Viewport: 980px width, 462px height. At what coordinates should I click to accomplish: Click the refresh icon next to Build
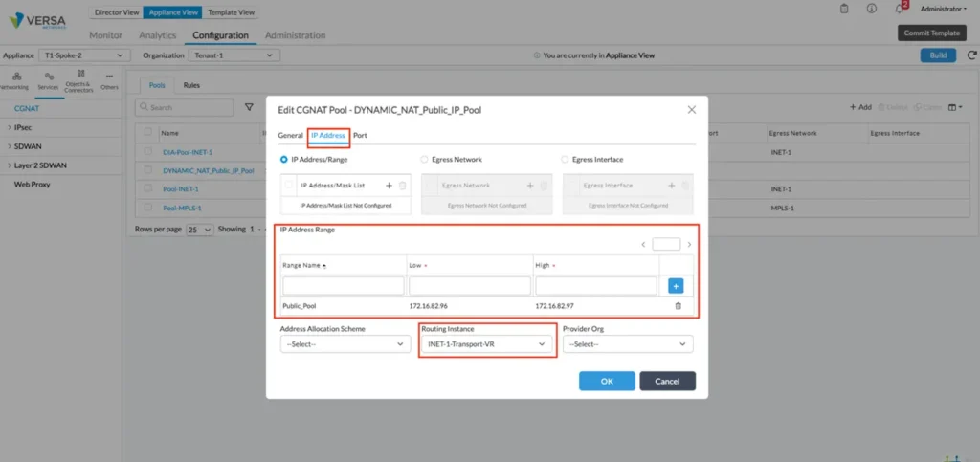(x=968, y=55)
